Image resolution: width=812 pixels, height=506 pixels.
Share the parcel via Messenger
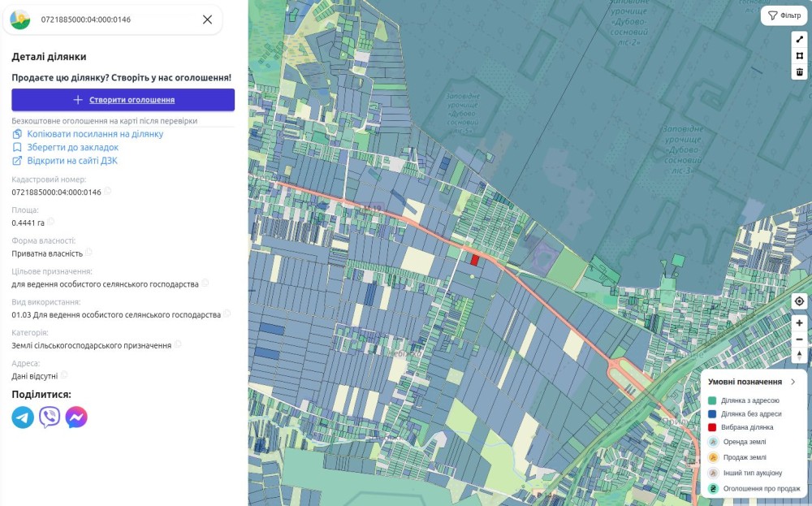[x=76, y=417]
